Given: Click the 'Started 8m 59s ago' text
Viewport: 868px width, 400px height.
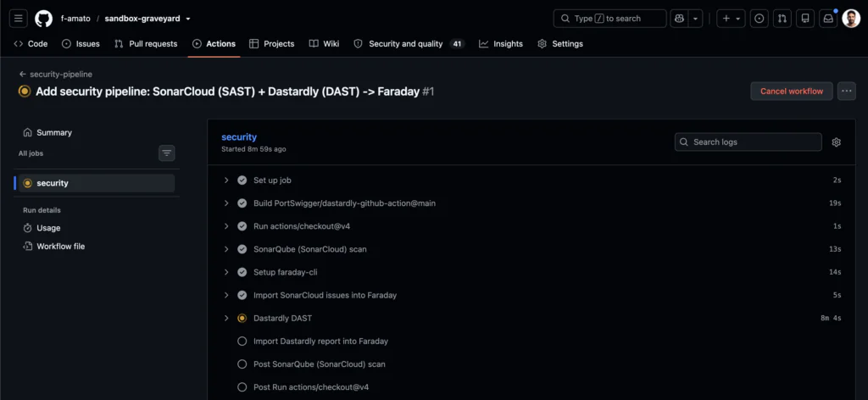Looking at the screenshot, I should click(253, 149).
